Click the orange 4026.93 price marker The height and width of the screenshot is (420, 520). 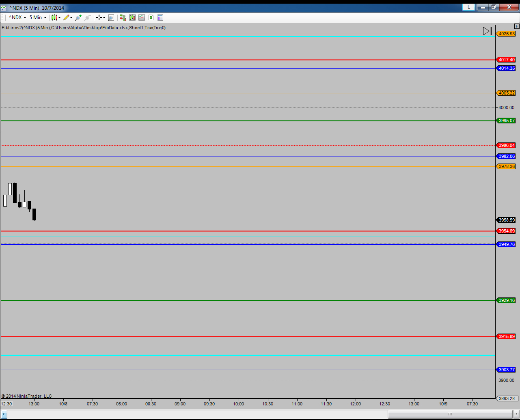pos(506,34)
